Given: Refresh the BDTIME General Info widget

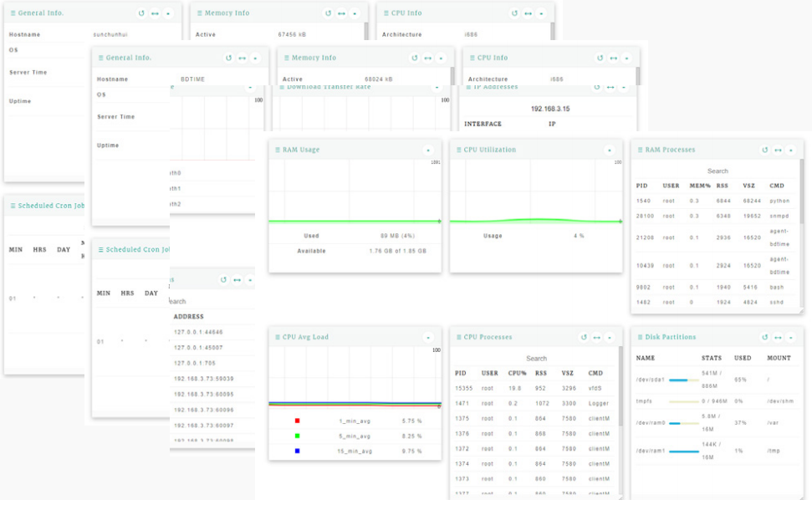Looking at the screenshot, I should (x=228, y=58).
